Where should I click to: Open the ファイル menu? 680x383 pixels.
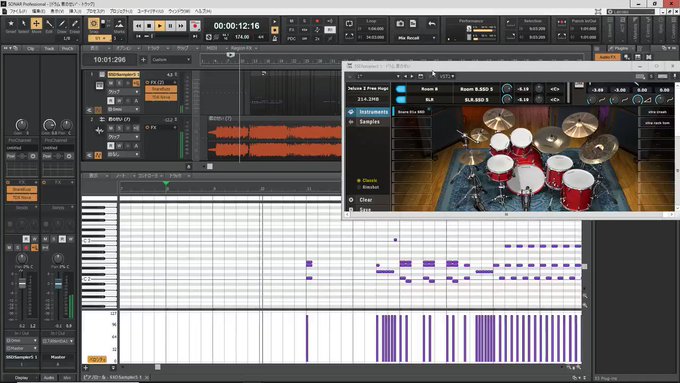[x=18, y=11]
